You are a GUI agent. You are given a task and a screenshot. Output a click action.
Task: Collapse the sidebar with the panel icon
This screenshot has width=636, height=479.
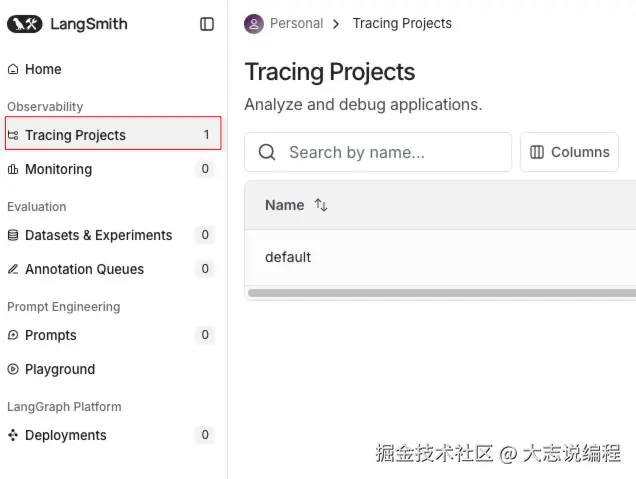(207, 24)
